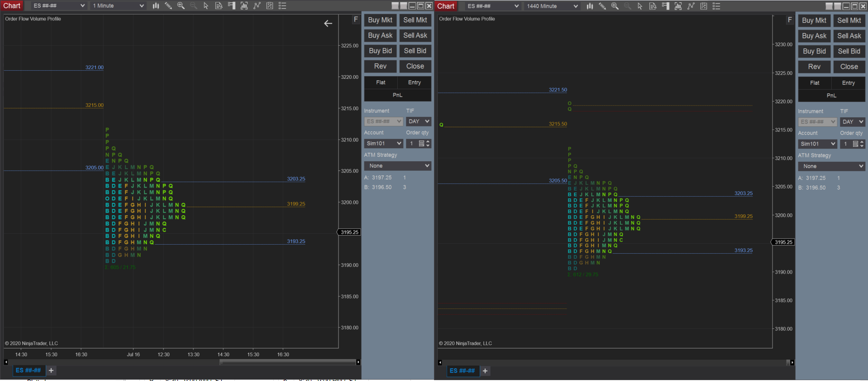Add new tab with plus in 1 Minute window
The image size is (868, 381).
point(51,371)
